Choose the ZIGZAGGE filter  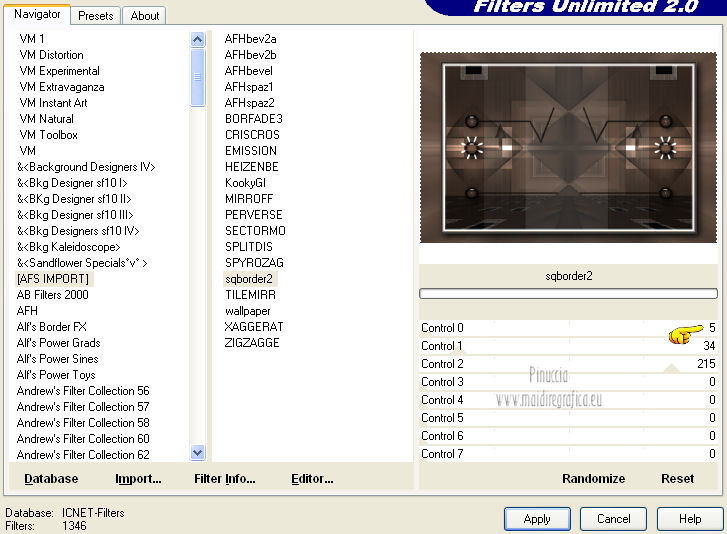pos(252,343)
